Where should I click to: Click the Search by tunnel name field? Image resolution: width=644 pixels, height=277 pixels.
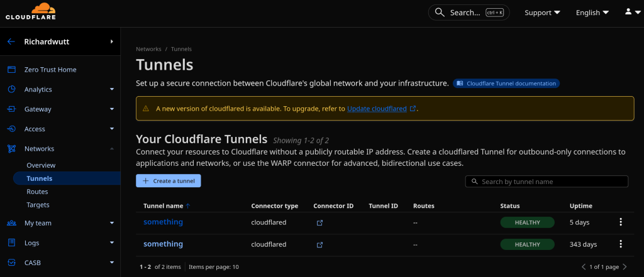tap(547, 182)
